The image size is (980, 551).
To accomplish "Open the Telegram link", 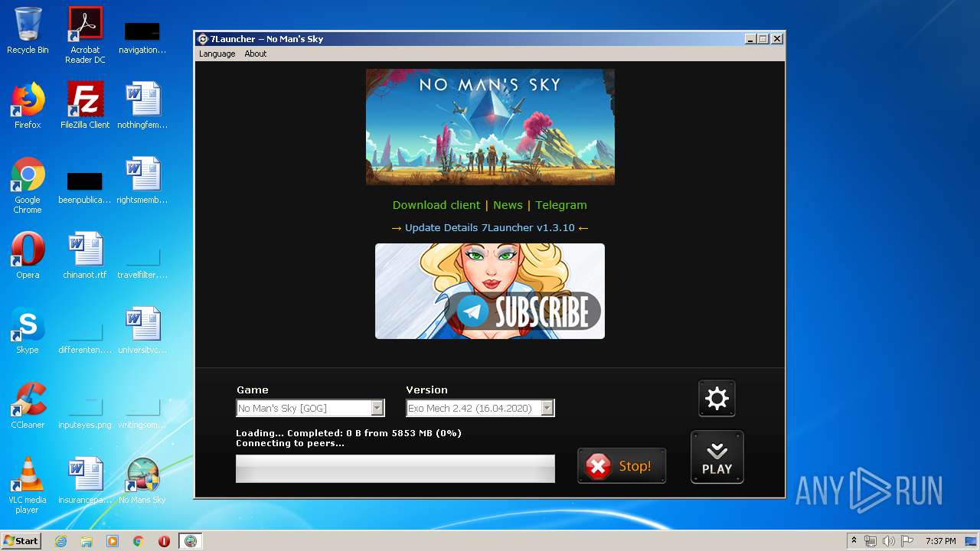I will (561, 205).
